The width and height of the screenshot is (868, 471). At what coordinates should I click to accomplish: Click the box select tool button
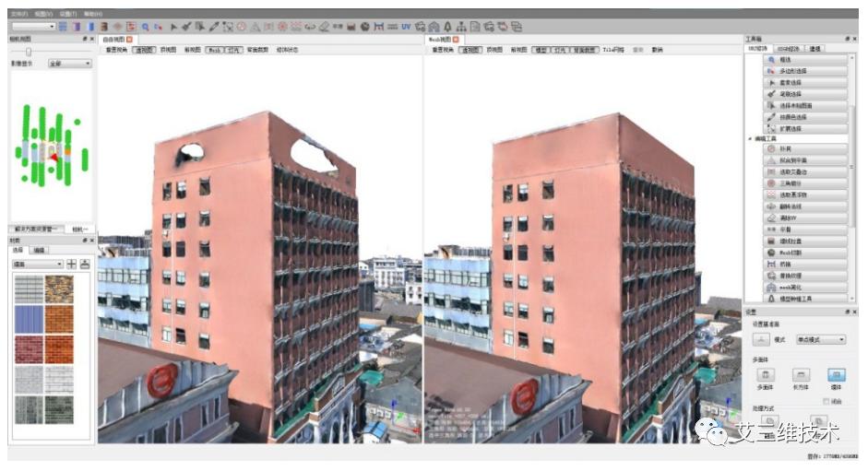pyautogui.click(x=805, y=59)
